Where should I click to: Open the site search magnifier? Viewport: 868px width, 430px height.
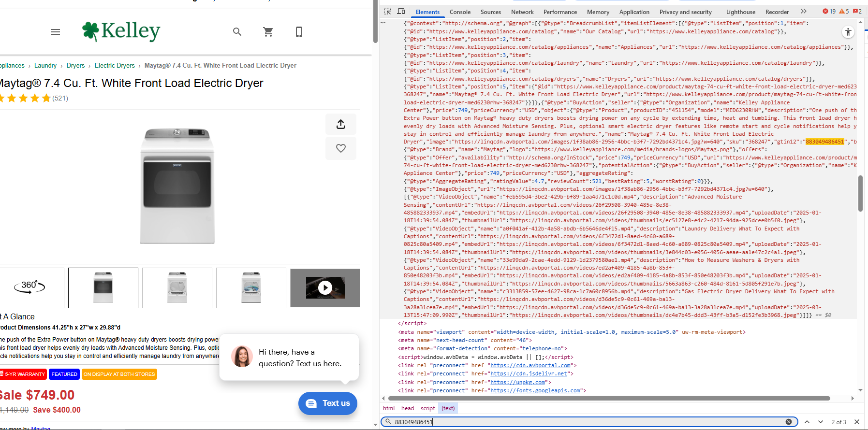point(237,32)
